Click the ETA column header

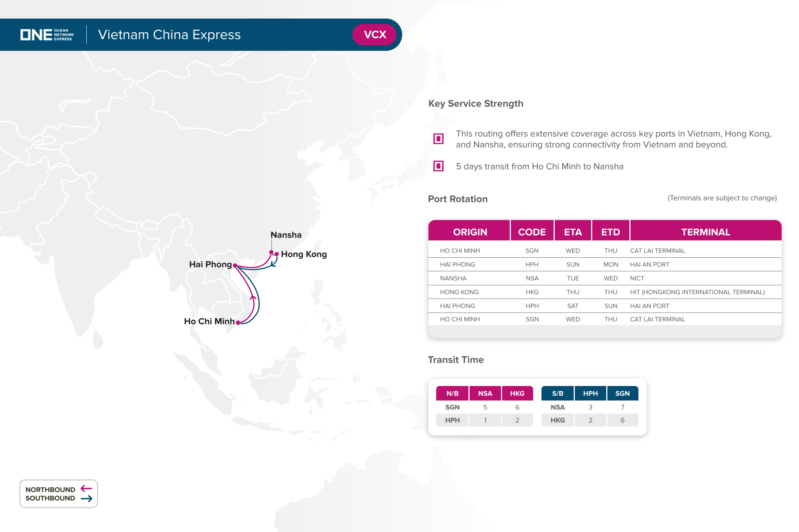click(573, 232)
